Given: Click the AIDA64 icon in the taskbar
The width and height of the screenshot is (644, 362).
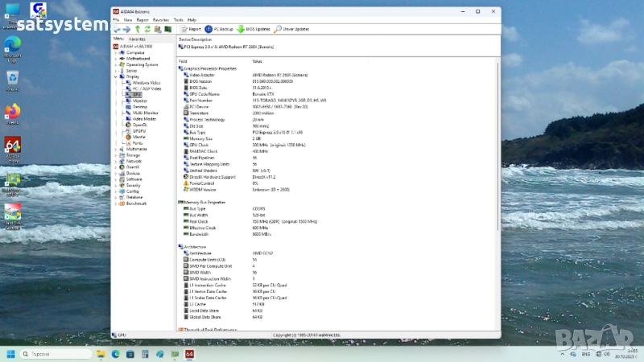Looking at the screenshot, I should click(x=189, y=354).
